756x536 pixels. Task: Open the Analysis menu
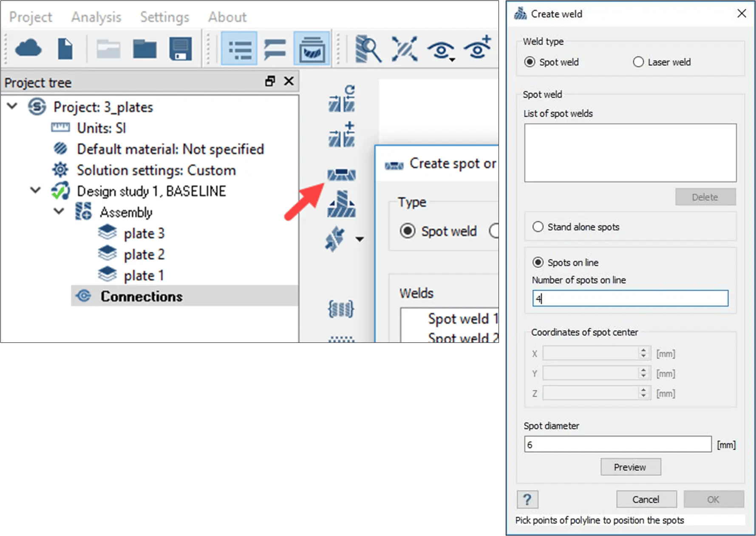pos(96,17)
